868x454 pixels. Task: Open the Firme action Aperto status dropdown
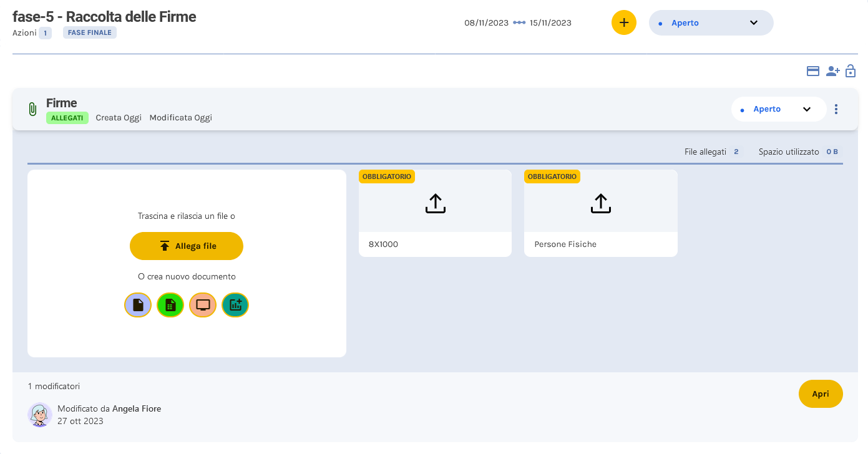pos(778,109)
